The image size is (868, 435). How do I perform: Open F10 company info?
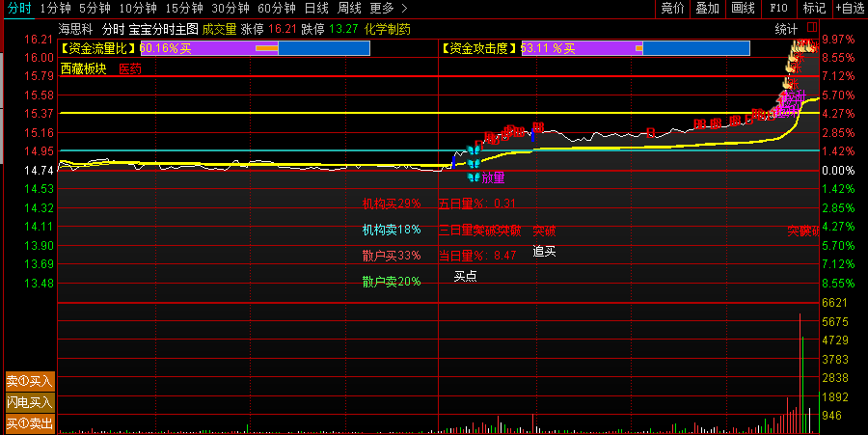tap(778, 9)
